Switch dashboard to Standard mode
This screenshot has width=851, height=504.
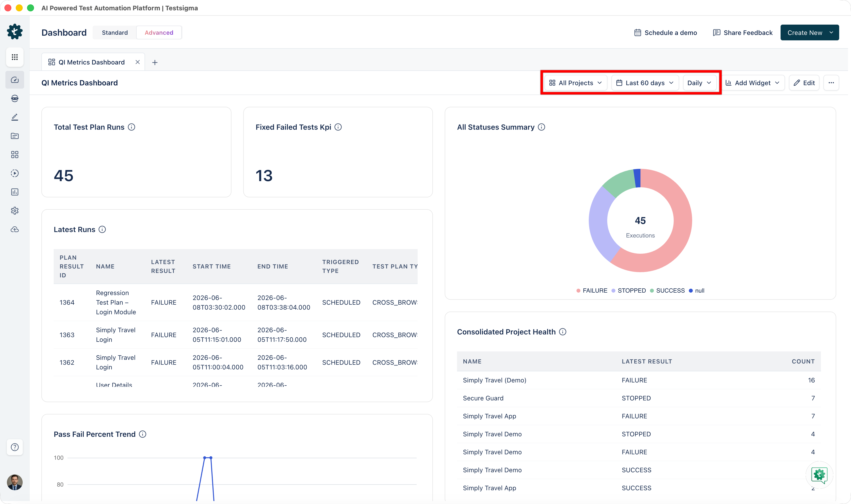(115, 32)
